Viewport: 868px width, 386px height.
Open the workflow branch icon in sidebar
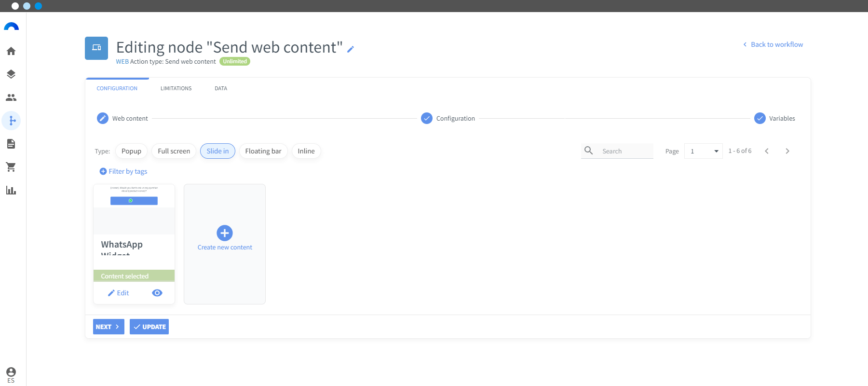point(11,121)
